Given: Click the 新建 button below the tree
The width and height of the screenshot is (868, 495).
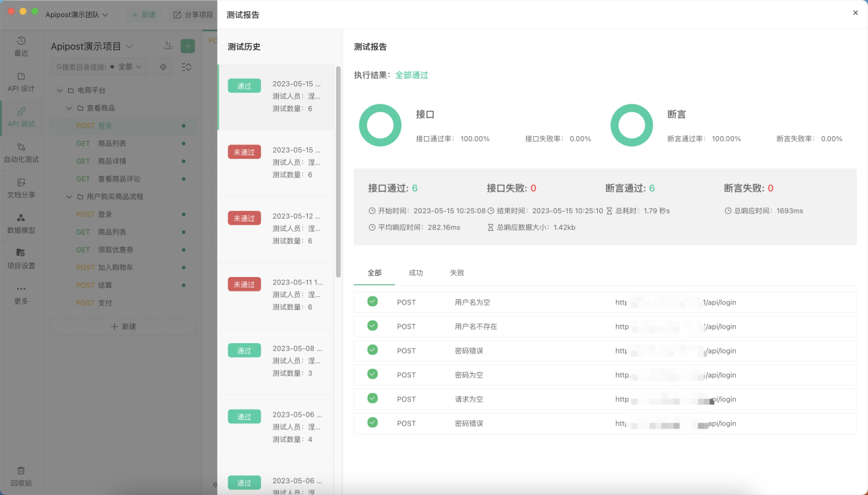Looking at the screenshot, I should click(x=123, y=327).
